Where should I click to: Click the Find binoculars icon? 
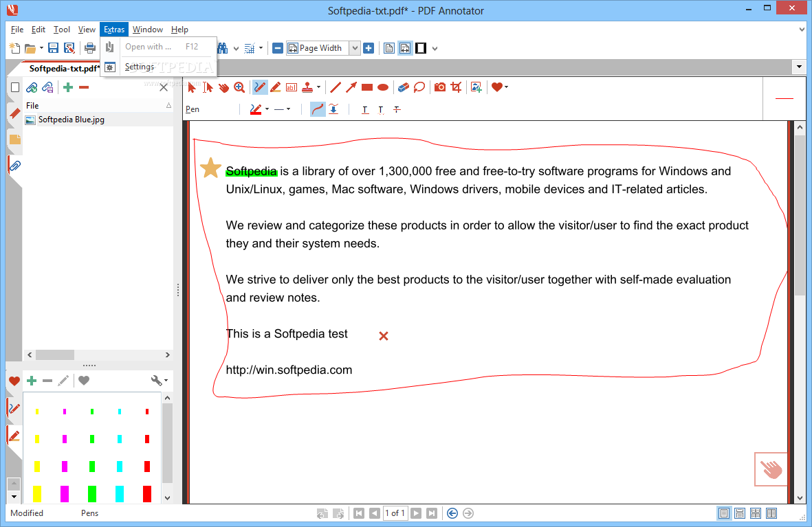coord(223,48)
